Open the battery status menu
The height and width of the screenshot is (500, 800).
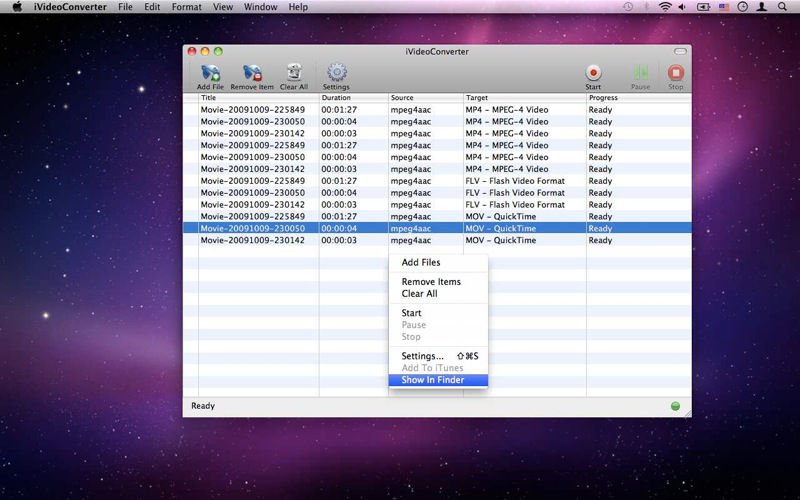pos(704,7)
